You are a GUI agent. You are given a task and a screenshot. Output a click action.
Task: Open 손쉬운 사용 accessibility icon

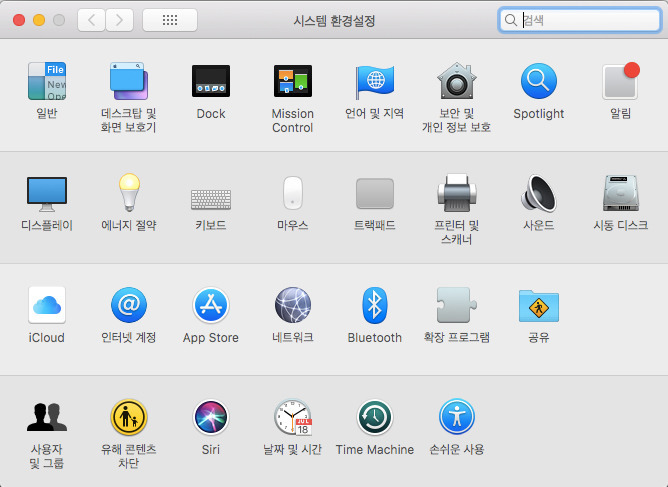[x=457, y=417]
